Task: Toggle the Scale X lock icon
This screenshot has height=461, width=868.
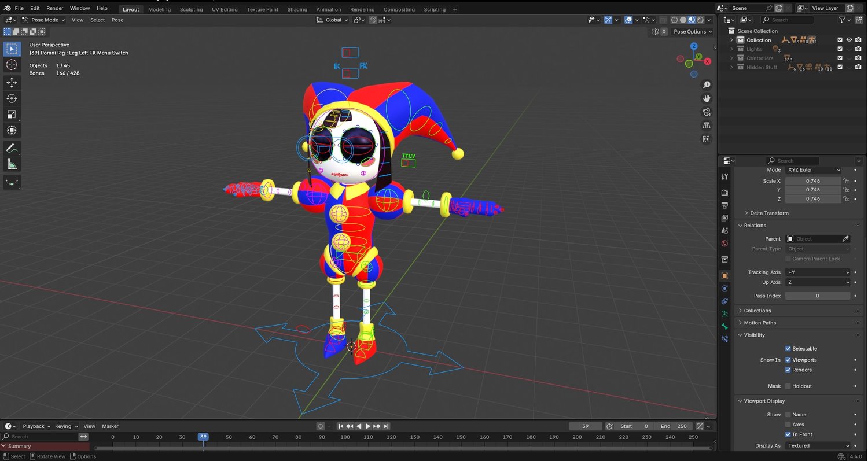Action: point(846,181)
